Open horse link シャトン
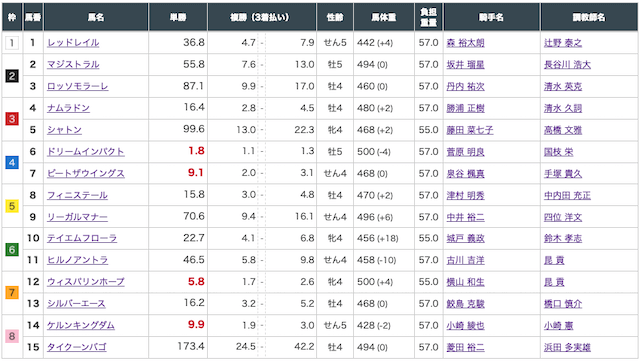 64,130
